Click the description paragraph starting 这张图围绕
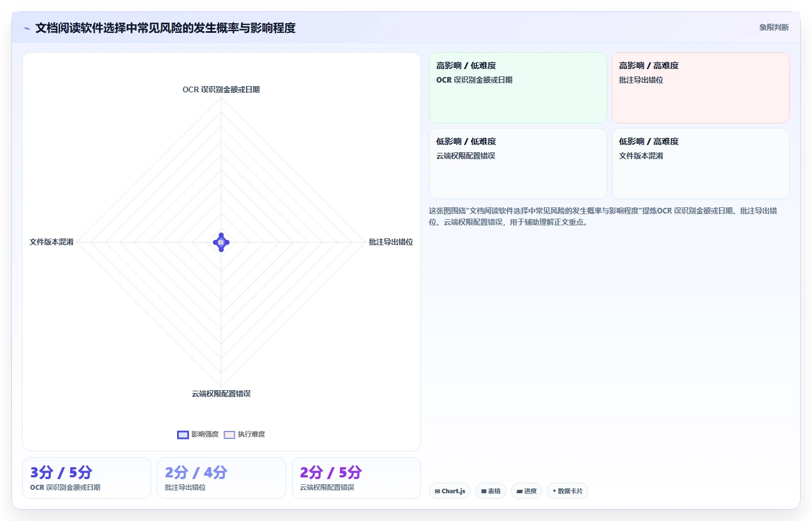This screenshot has height=521, width=812. click(x=603, y=216)
